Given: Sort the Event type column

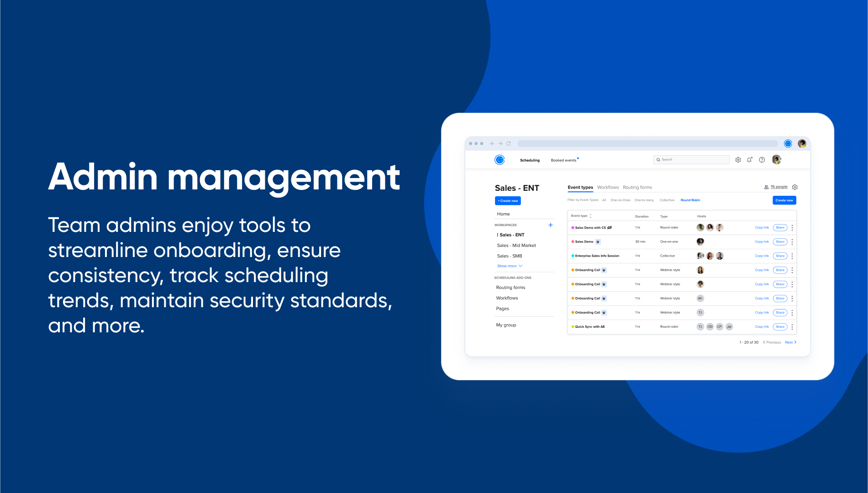Looking at the screenshot, I should point(590,215).
